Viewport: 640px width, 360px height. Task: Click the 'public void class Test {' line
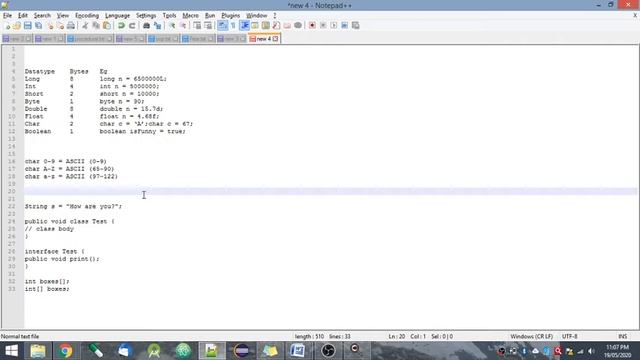(x=69, y=221)
